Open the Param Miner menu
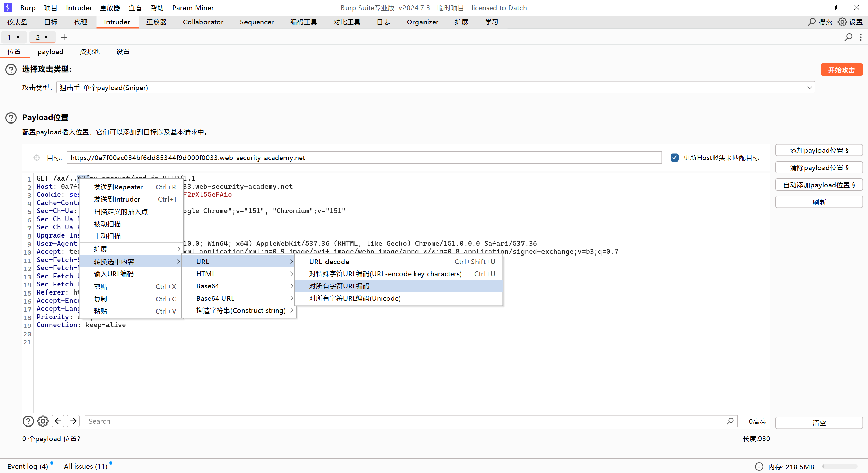This screenshot has width=868, height=473. [193, 7]
